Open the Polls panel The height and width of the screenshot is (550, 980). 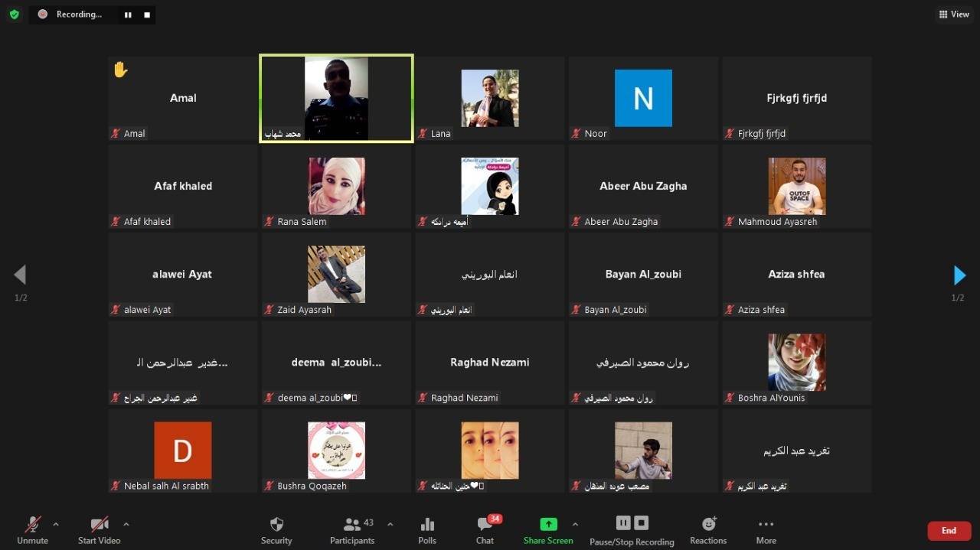427,530
